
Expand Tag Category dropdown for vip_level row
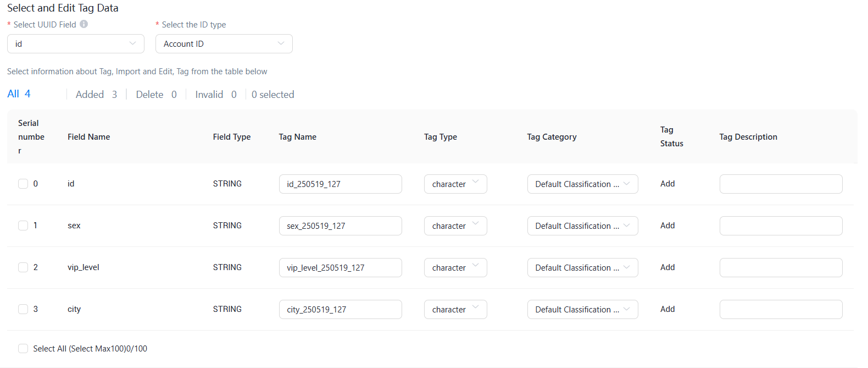point(582,268)
